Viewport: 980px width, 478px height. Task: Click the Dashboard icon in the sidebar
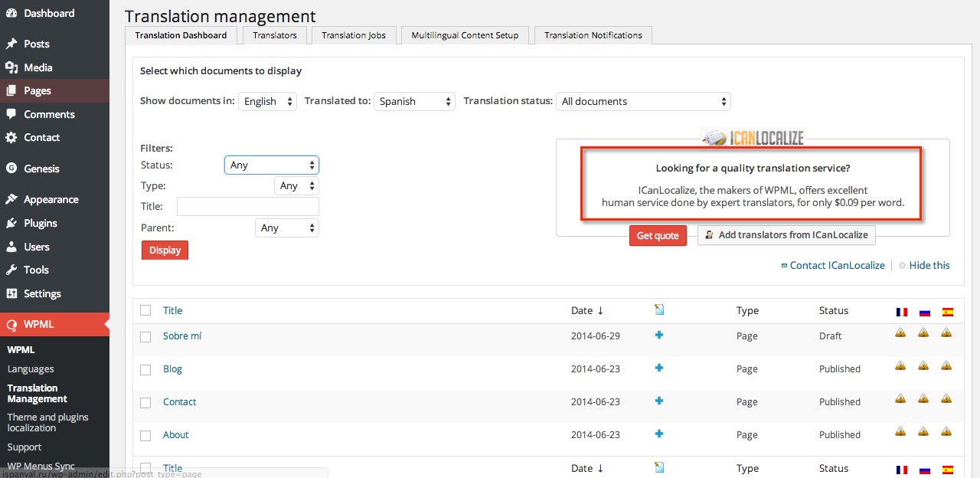pyautogui.click(x=13, y=13)
